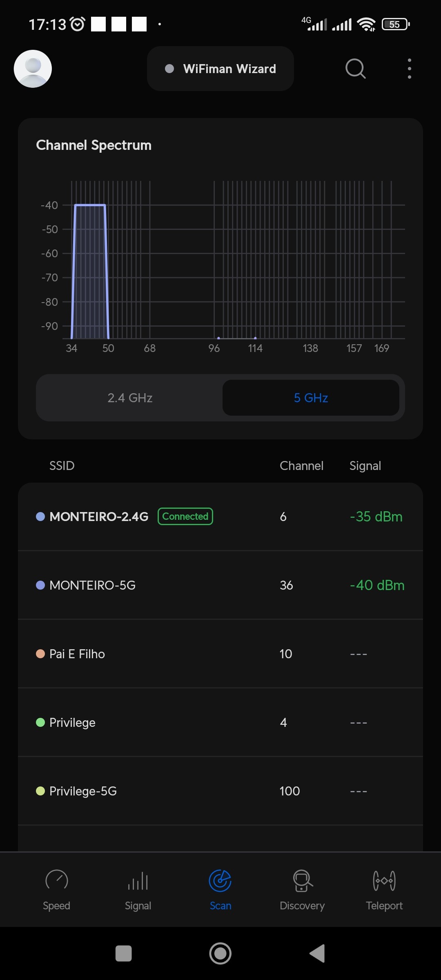Tap the Signal column header
Image resolution: width=441 pixels, height=980 pixels.
click(365, 465)
